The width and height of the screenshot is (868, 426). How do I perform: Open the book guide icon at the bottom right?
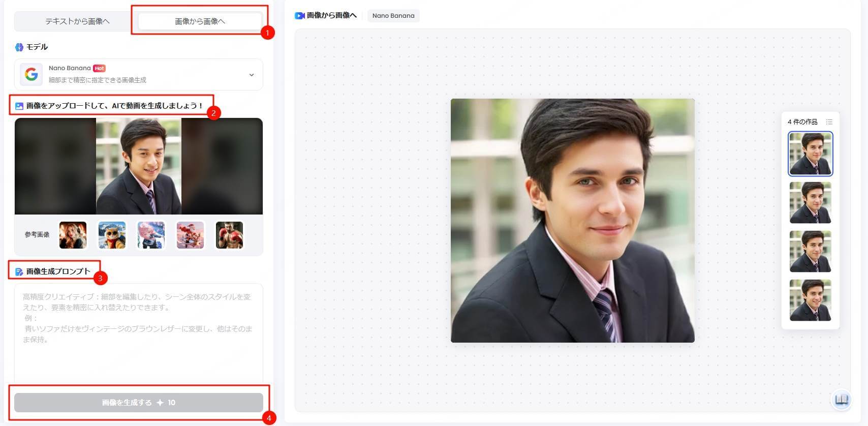[x=841, y=399]
